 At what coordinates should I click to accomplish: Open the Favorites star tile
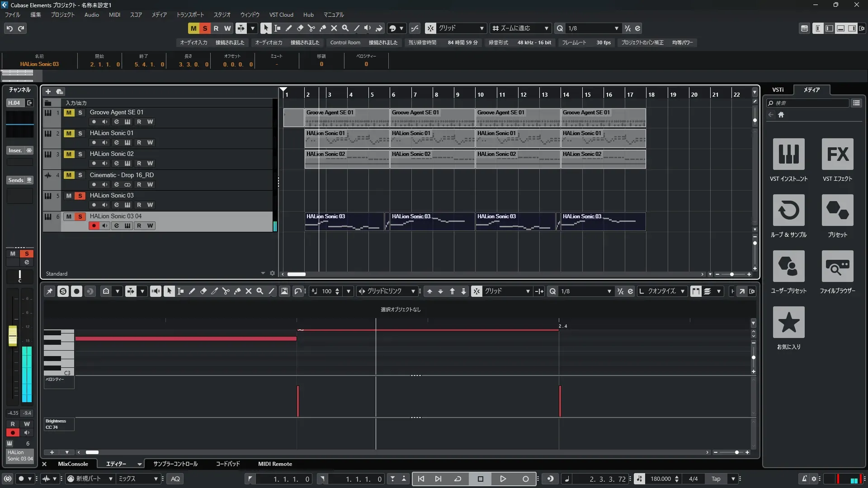coord(788,323)
